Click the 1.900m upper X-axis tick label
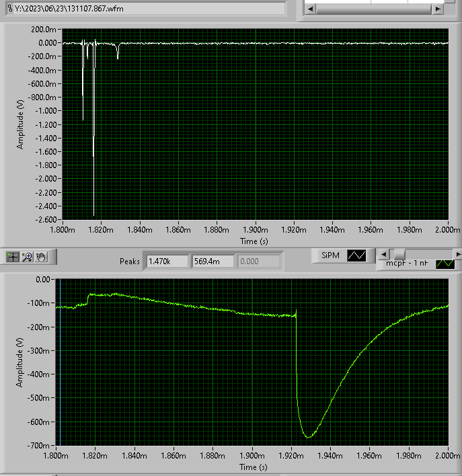 coord(256,230)
